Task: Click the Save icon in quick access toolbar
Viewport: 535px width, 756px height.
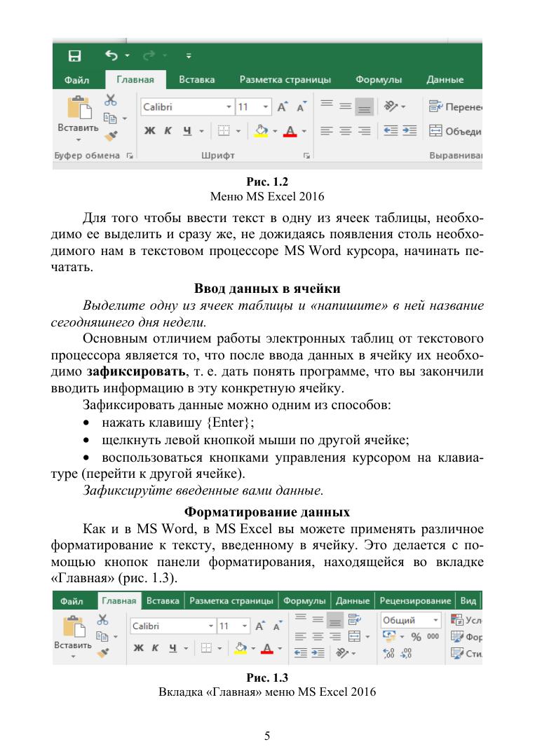Action: point(74,55)
